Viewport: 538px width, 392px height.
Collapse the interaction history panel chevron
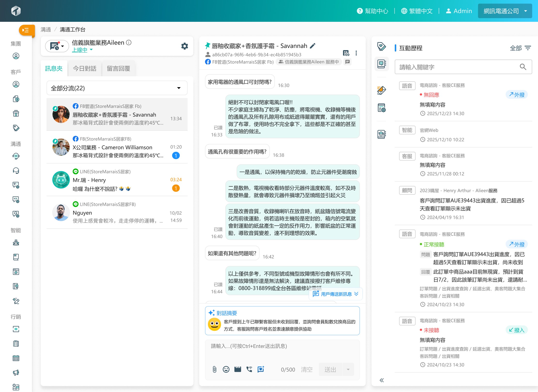tap(382, 380)
